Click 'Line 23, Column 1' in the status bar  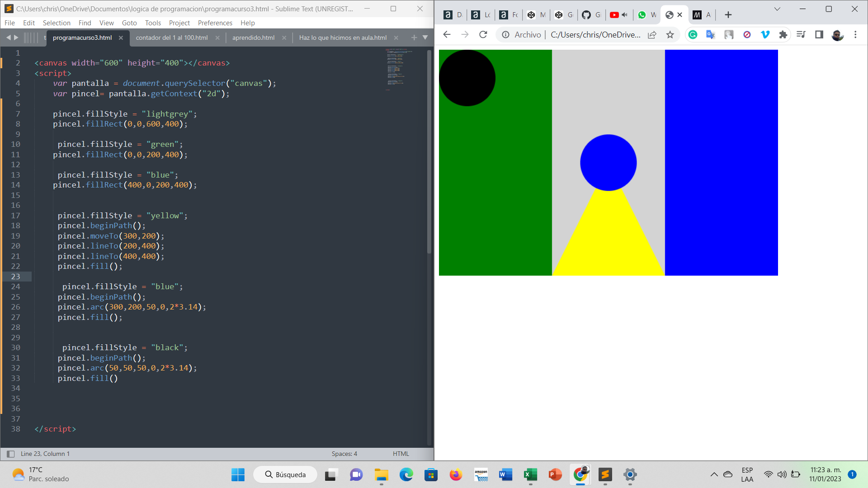tap(45, 454)
